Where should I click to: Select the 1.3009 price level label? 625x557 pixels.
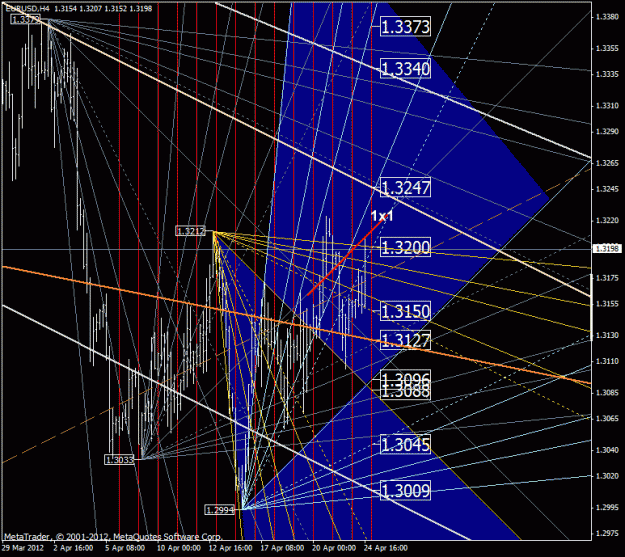pyautogui.click(x=405, y=490)
